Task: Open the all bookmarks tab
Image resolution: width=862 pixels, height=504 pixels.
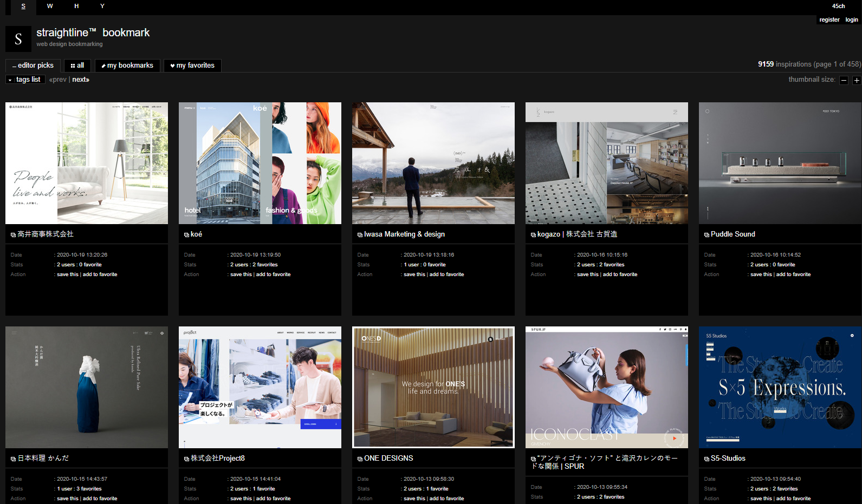Action: point(77,66)
